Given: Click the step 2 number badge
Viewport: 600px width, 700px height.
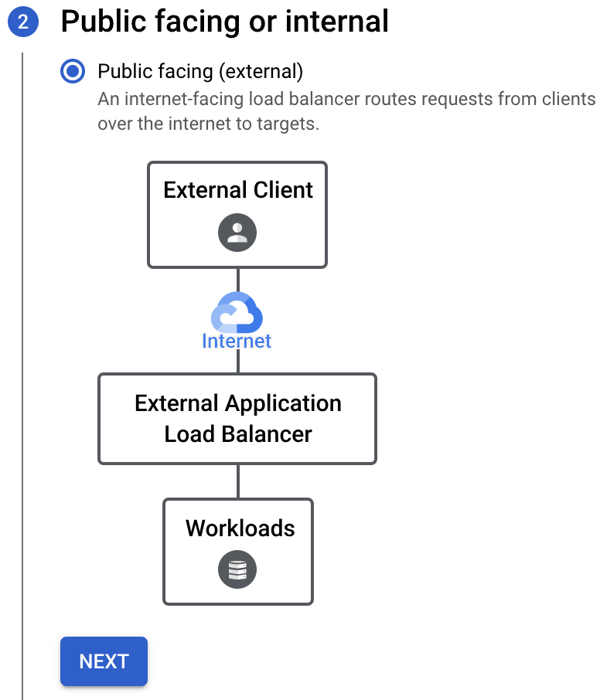Looking at the screenshot, I should point(22,22).
